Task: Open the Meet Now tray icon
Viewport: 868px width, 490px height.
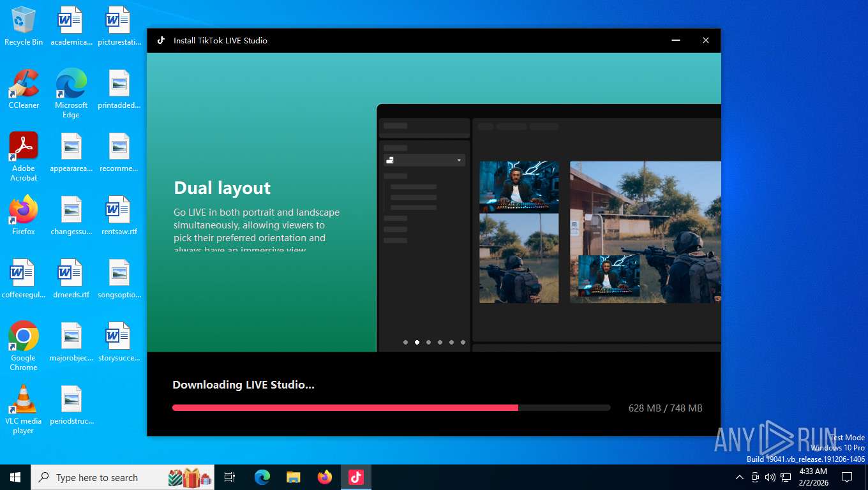Action: click(x=755, y=477)
